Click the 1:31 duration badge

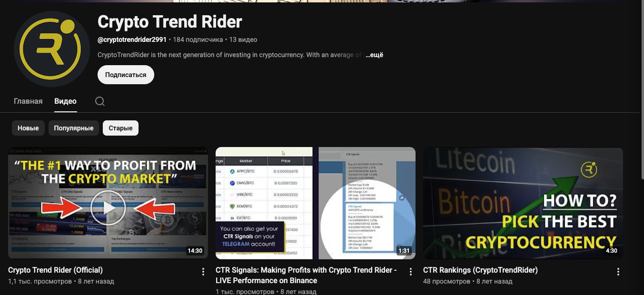coord(404,251)
